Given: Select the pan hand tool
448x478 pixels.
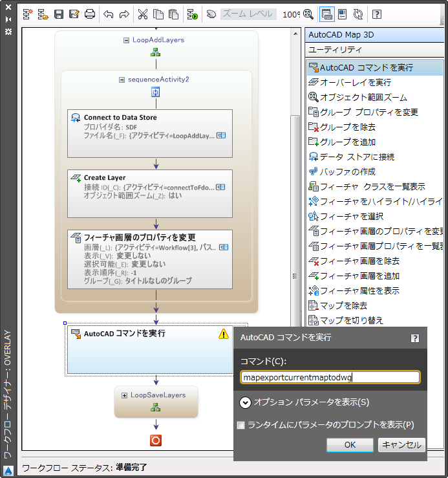Looking at the screenshot, I should (211, 14).
